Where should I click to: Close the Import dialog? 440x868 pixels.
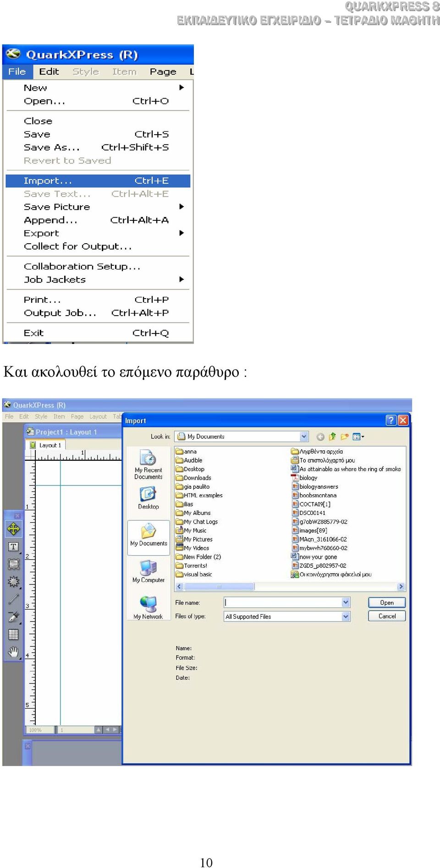point(403,420)
